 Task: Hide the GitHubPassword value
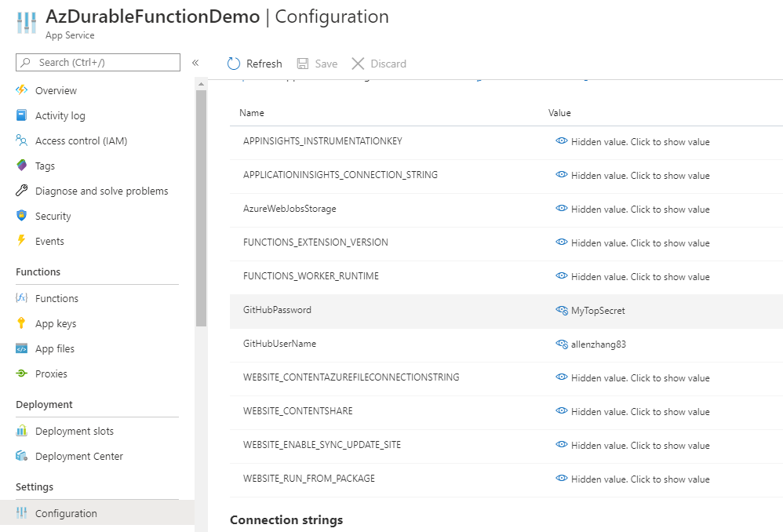(561, 310)
